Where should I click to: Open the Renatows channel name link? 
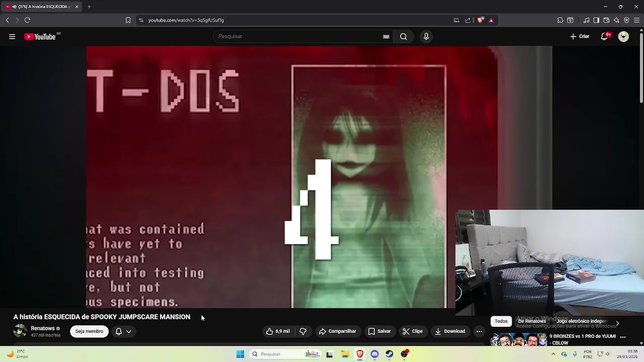point(43,328)
